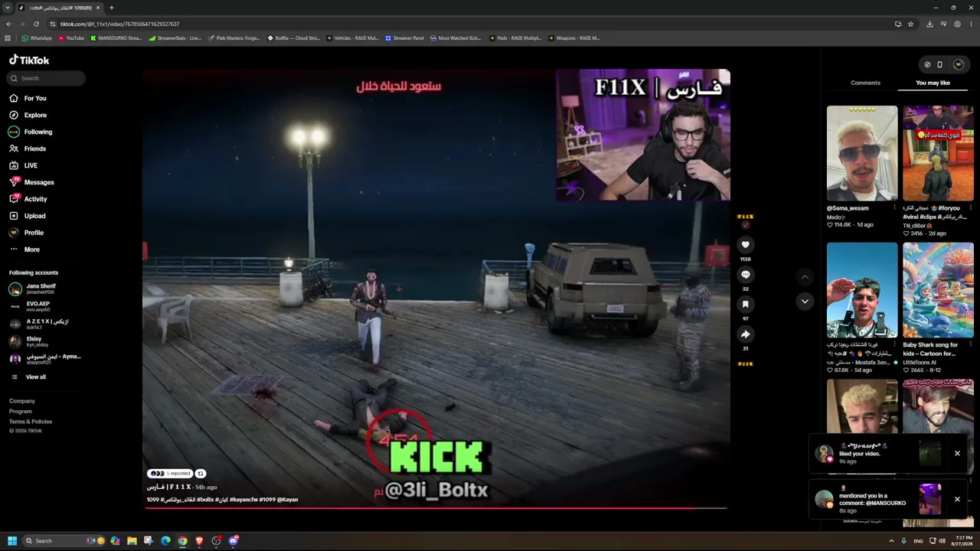Switch to the You may like tab
This screenshot has width=980, height=551.
click(933, 83)
